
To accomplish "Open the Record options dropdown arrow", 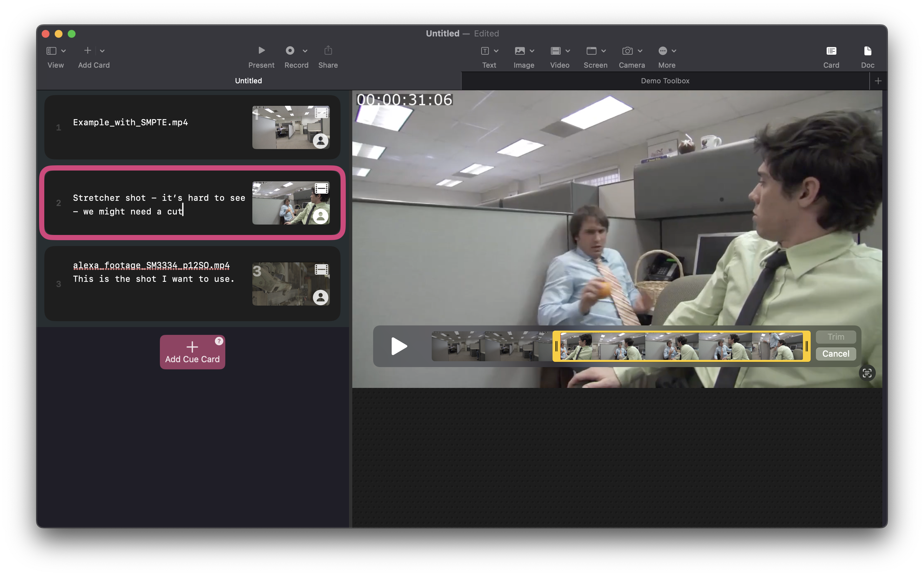I will [305, 51].
